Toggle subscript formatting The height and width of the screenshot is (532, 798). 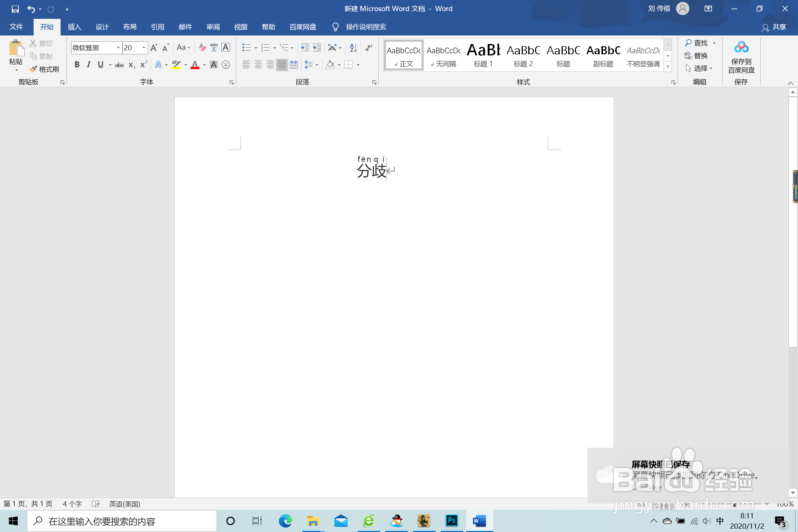point(132,65)
